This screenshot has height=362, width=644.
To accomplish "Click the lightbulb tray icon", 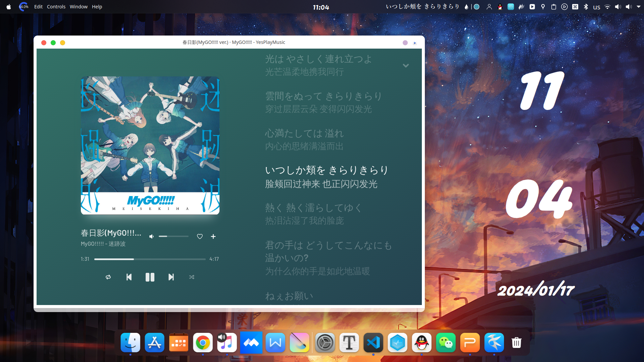I will pos(543,7).
